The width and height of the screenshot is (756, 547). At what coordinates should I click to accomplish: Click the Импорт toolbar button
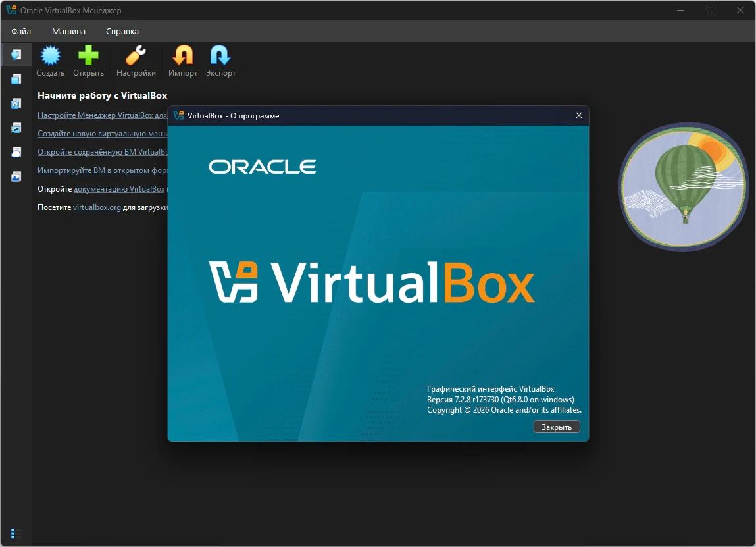click(183, 61)
